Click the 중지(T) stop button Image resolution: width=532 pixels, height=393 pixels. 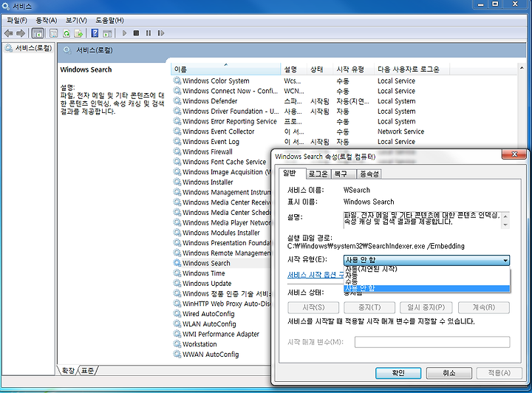click(x=369, y=307)
